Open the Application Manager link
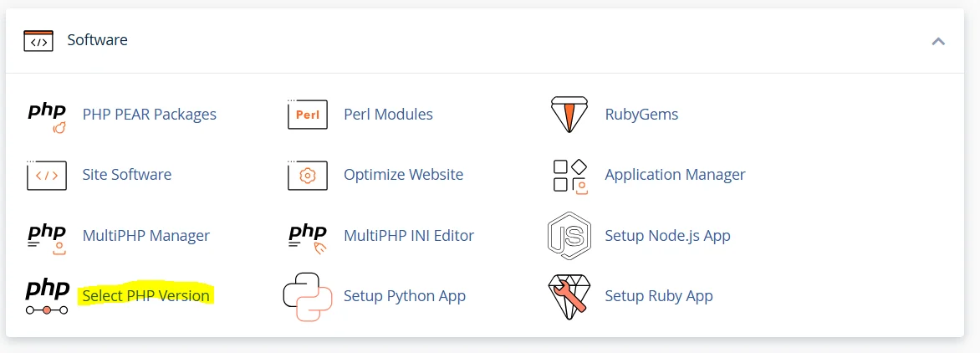 [x=675, y=174]
